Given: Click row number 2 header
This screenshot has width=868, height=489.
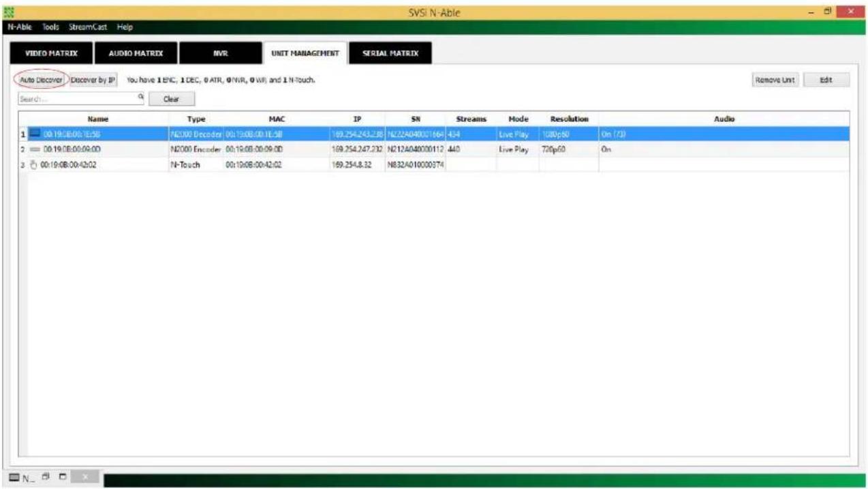Looking at the screenshot, I should coord(23,148).
